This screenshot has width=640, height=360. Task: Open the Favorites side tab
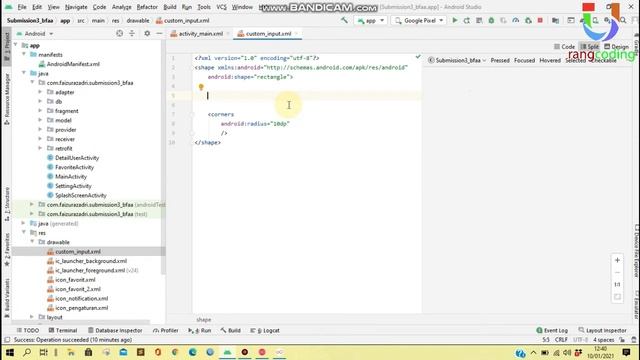7,249
